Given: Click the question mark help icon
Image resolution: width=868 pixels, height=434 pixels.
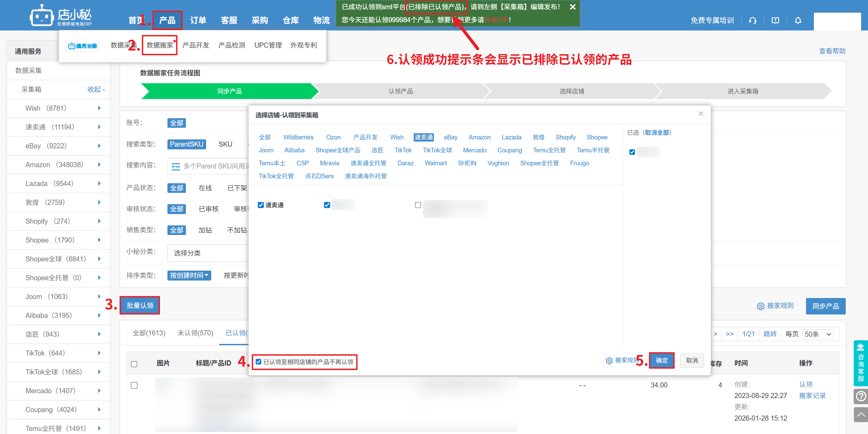Looking at the screenshot, I should click(x=860, y=396).
